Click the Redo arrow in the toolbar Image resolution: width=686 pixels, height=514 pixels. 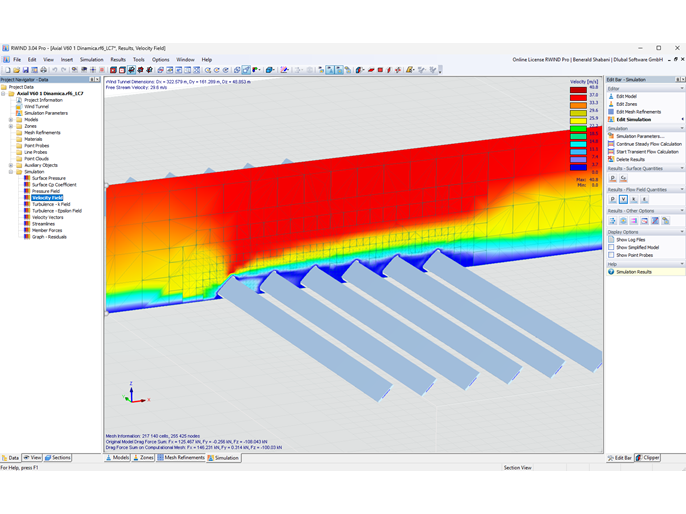[x=64, y=70]
